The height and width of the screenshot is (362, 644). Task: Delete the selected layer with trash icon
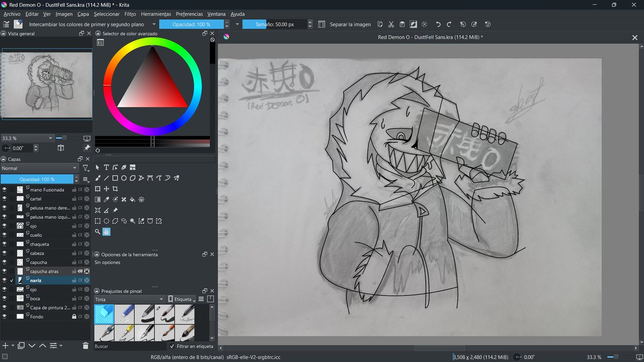click(85, 345)
